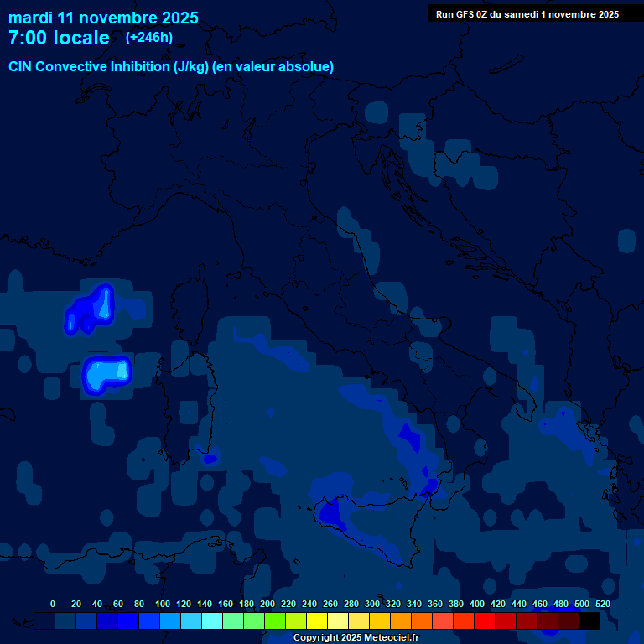Click the date title mardi 11 novembre 2025

[103, 18]
